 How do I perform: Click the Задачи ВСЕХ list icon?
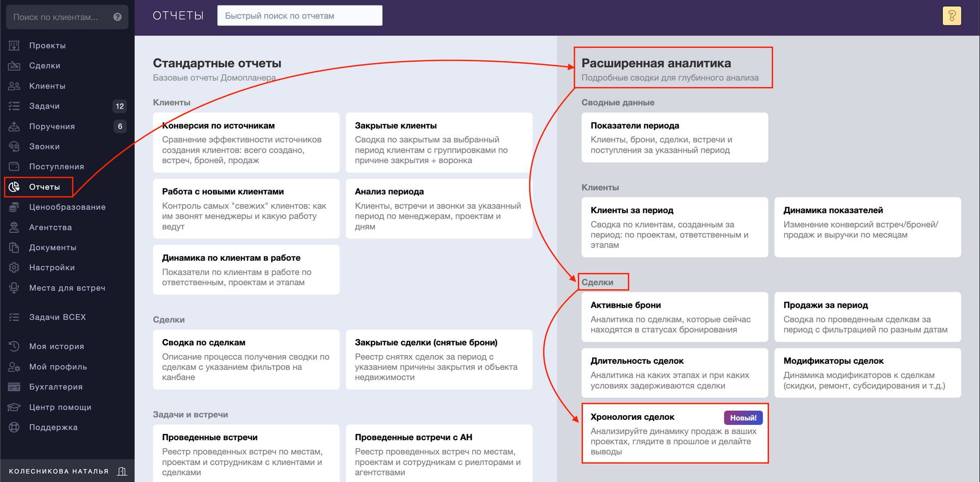[x=14, y=317]
